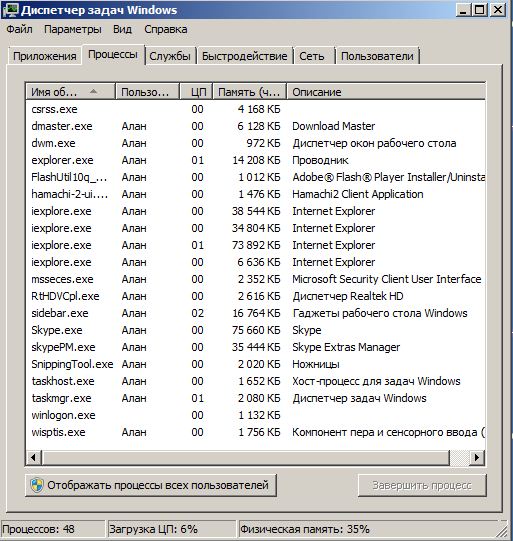The width and height of the screenshot is (513, 541).
Task: Select iexplore.exe using 6 636 КБ
Action: 255,262
